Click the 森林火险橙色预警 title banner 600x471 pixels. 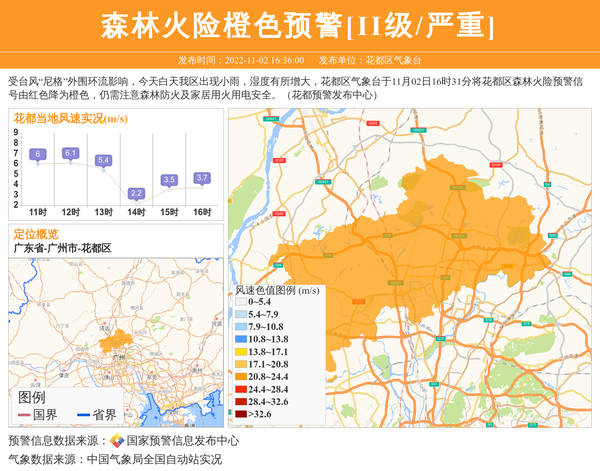pos(298,27)
